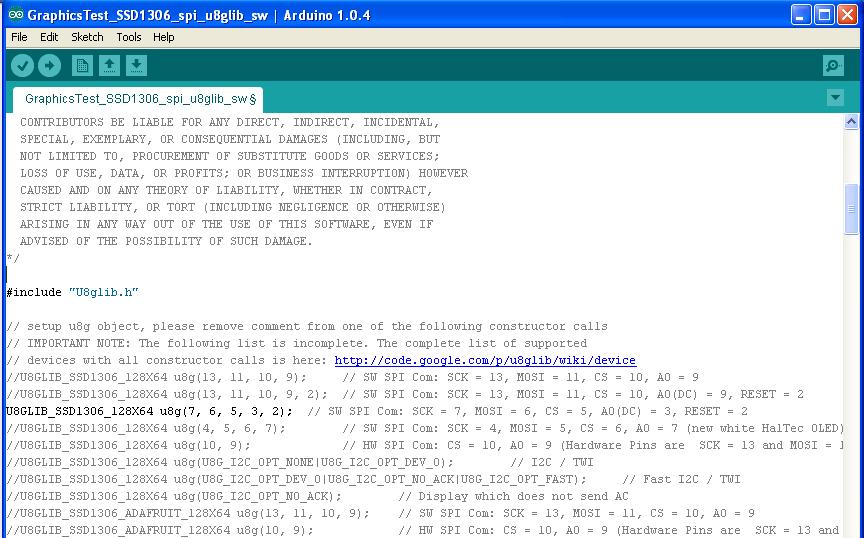Click the scrollbar up arrow
The height and width of the screenshot is (538, 864).
(x=851, y=122)
